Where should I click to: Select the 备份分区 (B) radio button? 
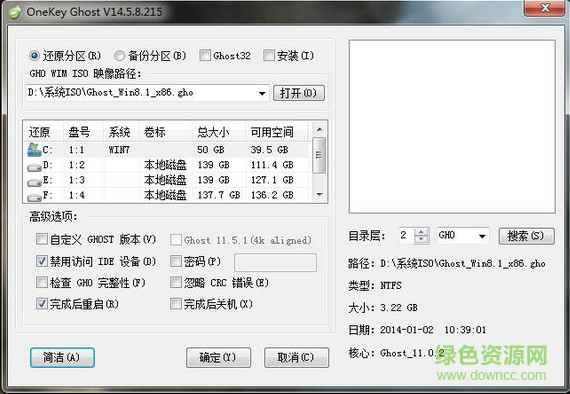pyautogui.click(x=119, y=56)
